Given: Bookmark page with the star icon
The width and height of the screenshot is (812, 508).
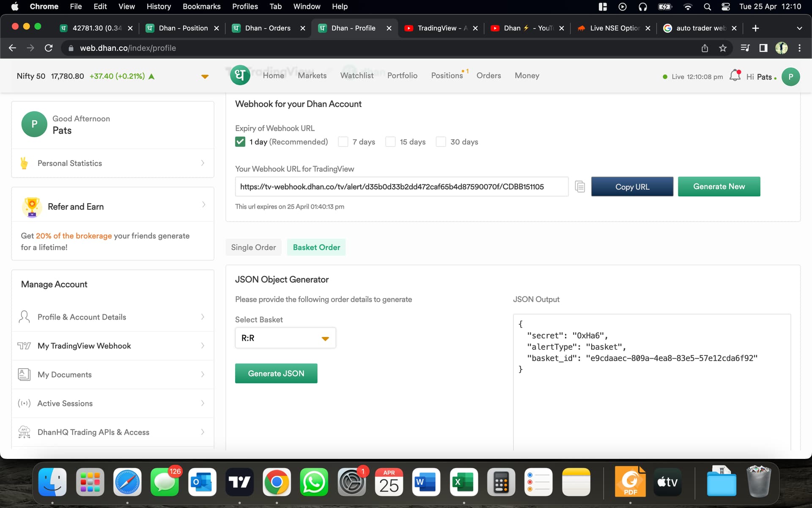Looking at the screenshot, I should pyautogui.click(x=723, y=48).
